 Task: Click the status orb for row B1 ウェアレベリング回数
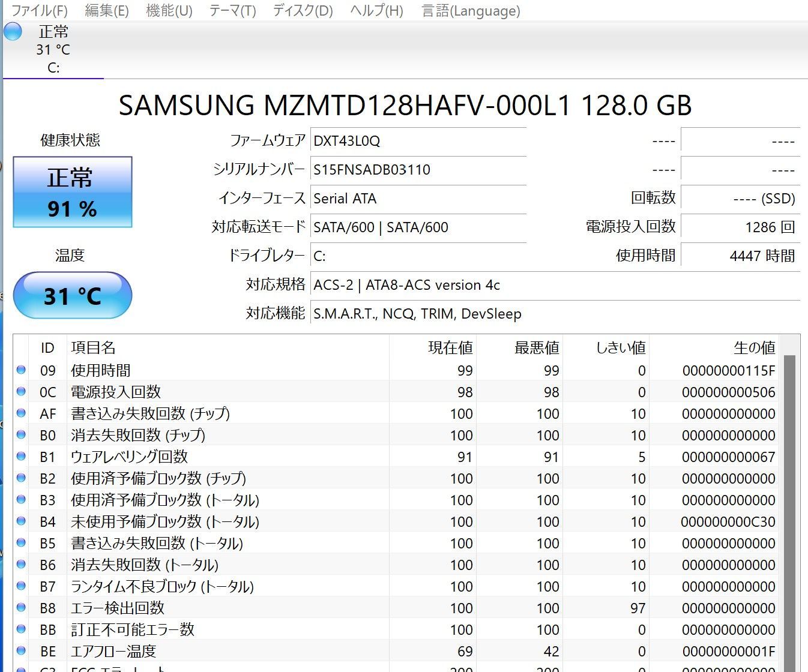[x=21, y=456]
